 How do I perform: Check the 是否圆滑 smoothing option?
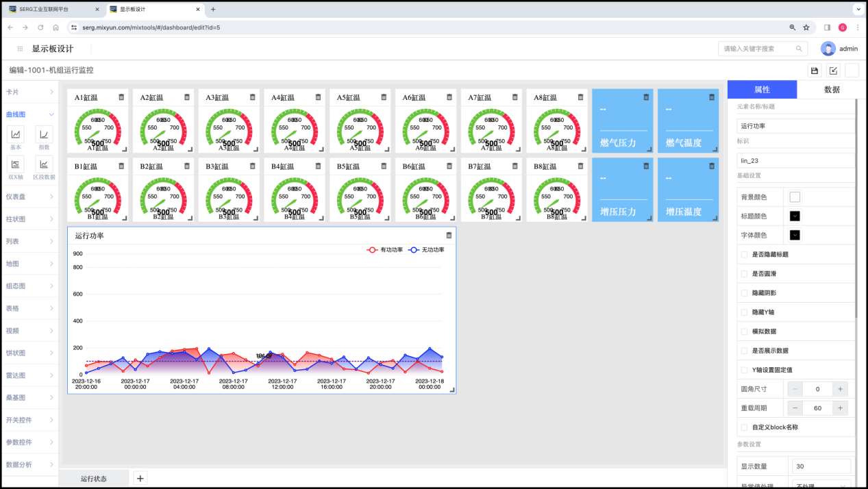click(x=745, y=273)
